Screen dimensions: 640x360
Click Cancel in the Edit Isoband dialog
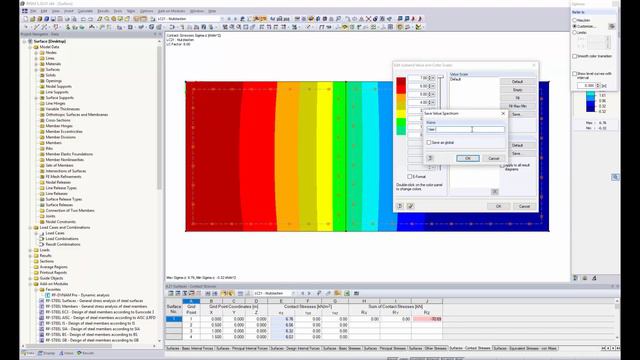point(524,206)
